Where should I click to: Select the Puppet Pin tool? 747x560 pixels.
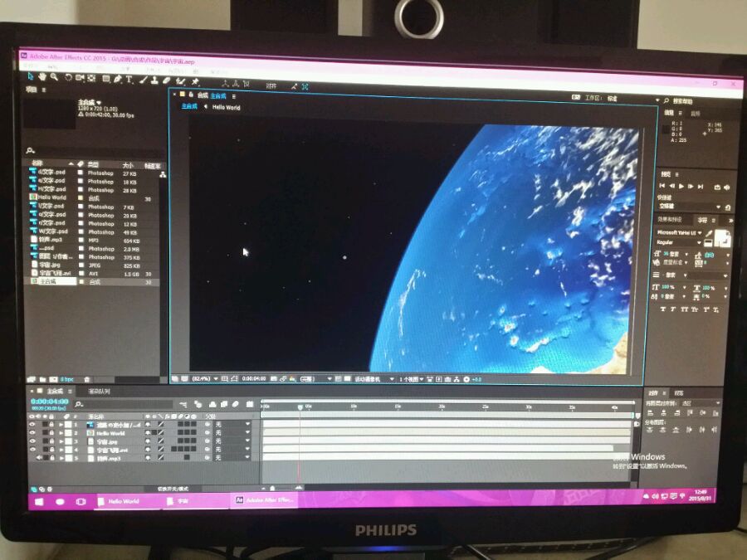pyautogui.click(x=195, y=81)
